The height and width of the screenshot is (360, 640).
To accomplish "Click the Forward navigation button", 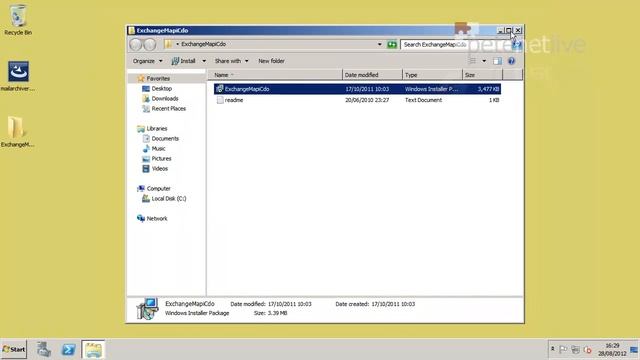I will coord(150,44).
